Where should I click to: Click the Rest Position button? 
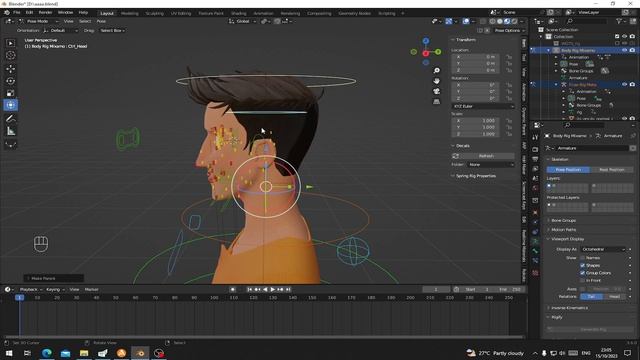click(x=611, y=169)
